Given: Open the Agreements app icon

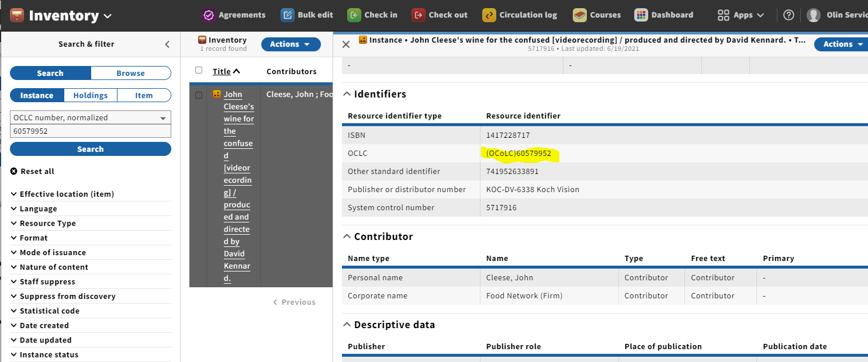Looking at the screenshot, I should (x=209, y=15).
